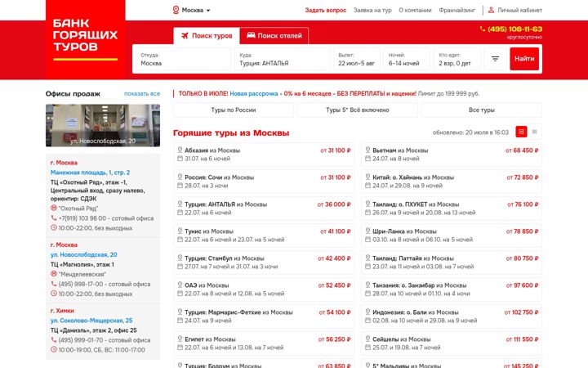Open Индонезия: о. Бали из Москвы tour
588x368 pixels.
[452, 316]
